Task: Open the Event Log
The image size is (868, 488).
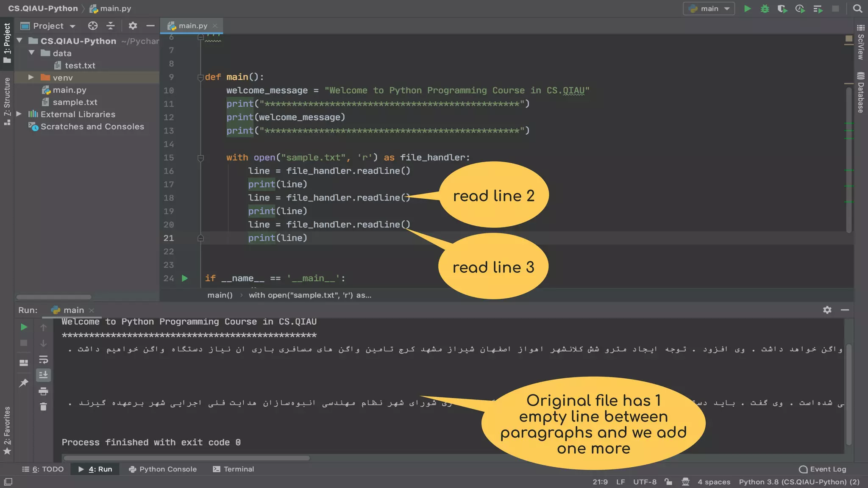Action: [823, 469]
